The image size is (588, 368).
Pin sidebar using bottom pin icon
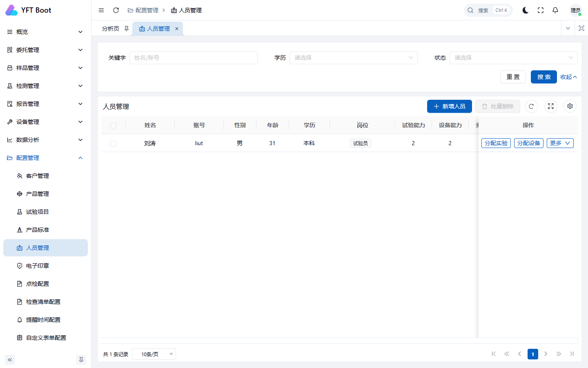click(x=81, y=360)
